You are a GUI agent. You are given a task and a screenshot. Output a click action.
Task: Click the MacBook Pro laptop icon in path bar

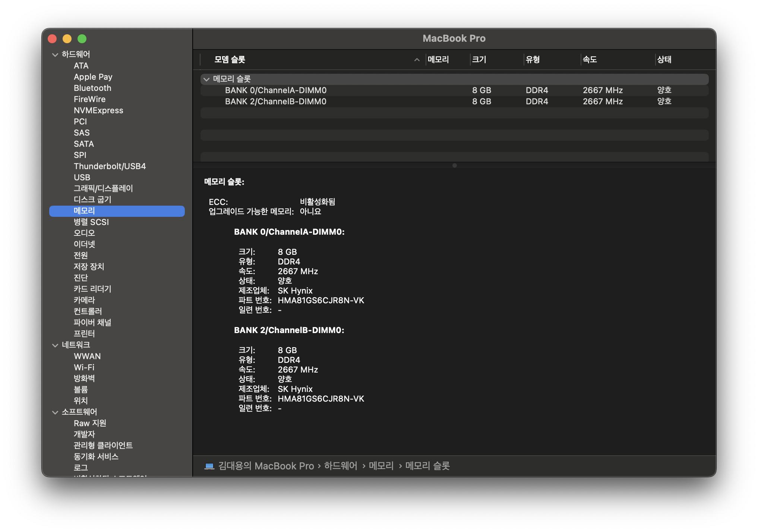point(209,466)
